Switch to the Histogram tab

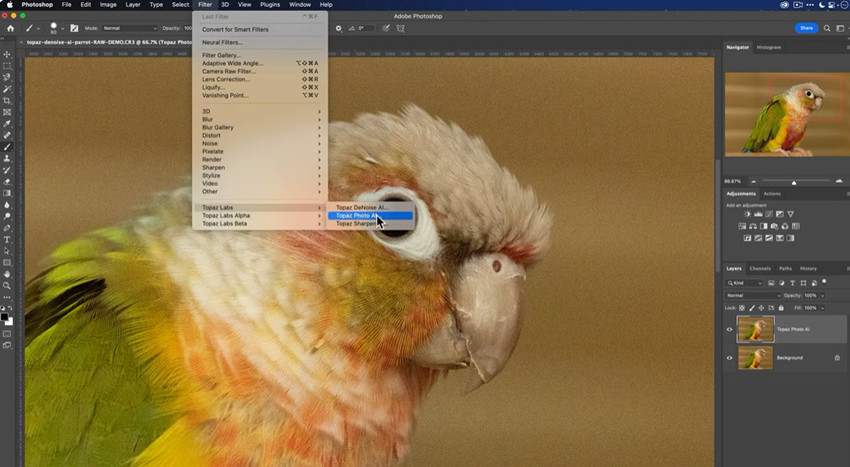click(769, 47)
